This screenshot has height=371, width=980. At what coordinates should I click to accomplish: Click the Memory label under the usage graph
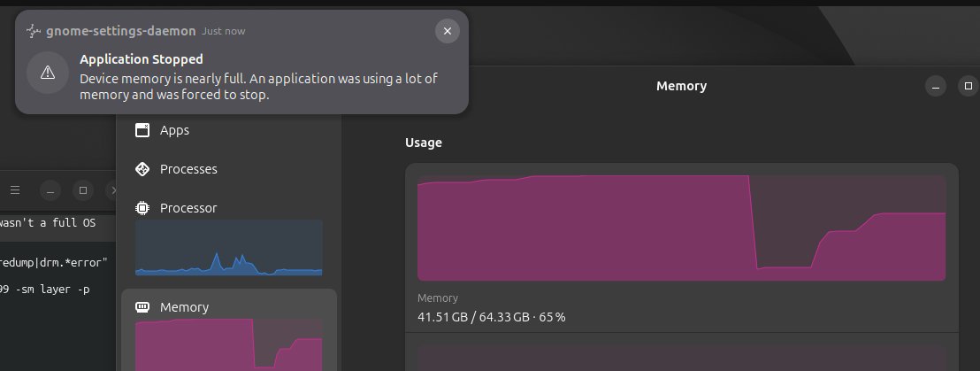(438, 298)
